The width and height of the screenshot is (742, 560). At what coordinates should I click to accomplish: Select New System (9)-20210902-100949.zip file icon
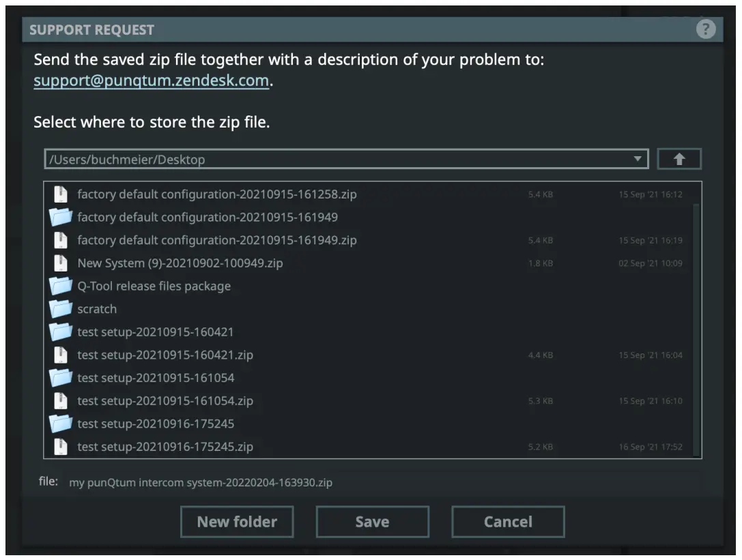tap(61, 263)
